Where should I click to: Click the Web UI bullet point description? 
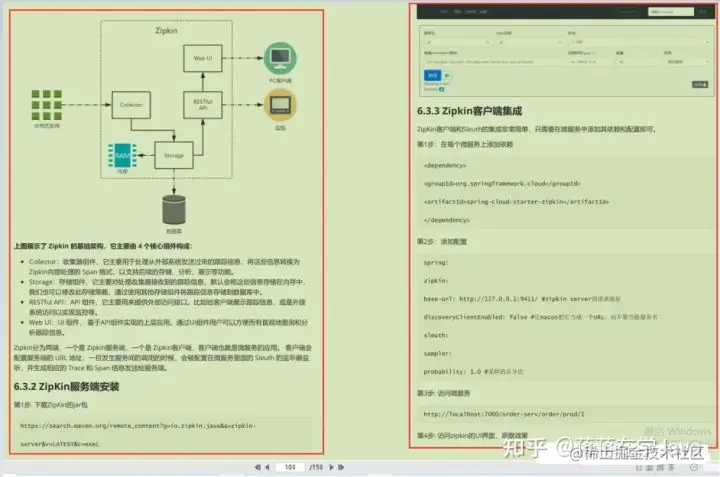point(168,327)
